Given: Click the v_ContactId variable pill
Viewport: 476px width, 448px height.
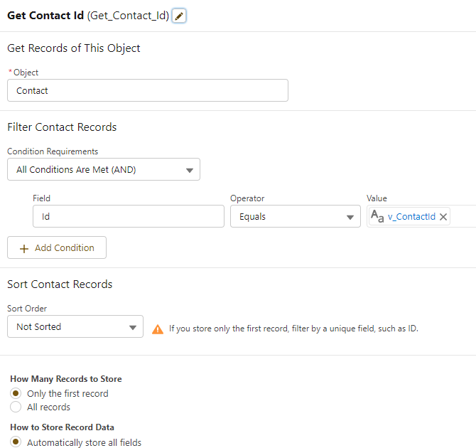Looking at the screenshot, I should point(411,217).
